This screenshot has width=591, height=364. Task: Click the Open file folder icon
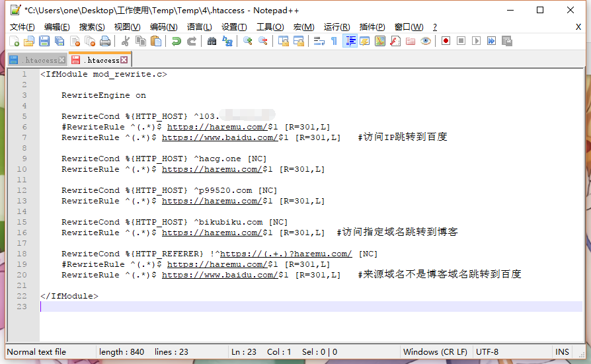click(29, 41)
